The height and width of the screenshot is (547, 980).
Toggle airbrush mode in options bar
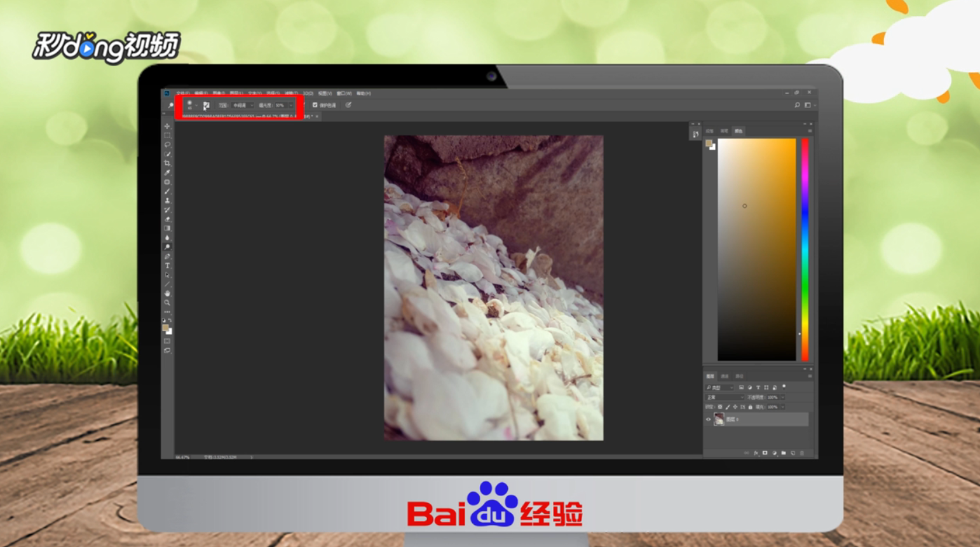pyautogui.click(x=303, y=105)
